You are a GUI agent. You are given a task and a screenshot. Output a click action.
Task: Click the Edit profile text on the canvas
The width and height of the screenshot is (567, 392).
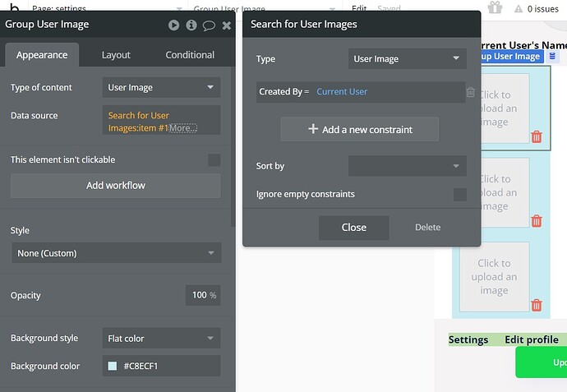(x=532, y=340)
